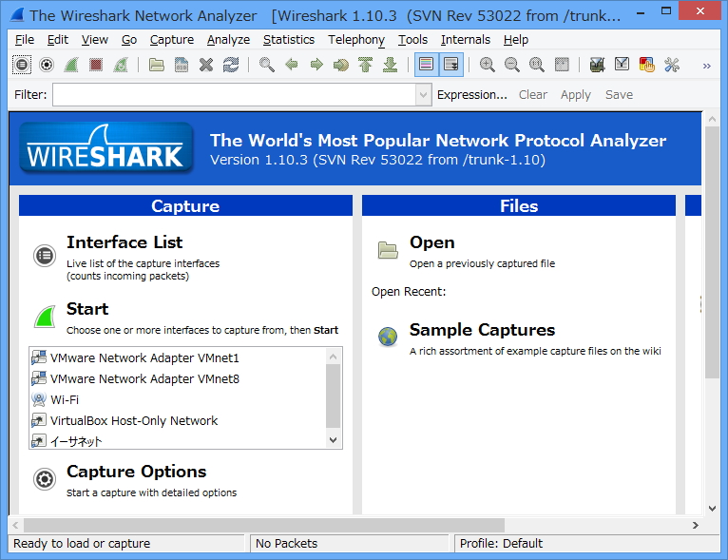Open the File menu
This screenshot has width=728, height=560.
point(25,40)
